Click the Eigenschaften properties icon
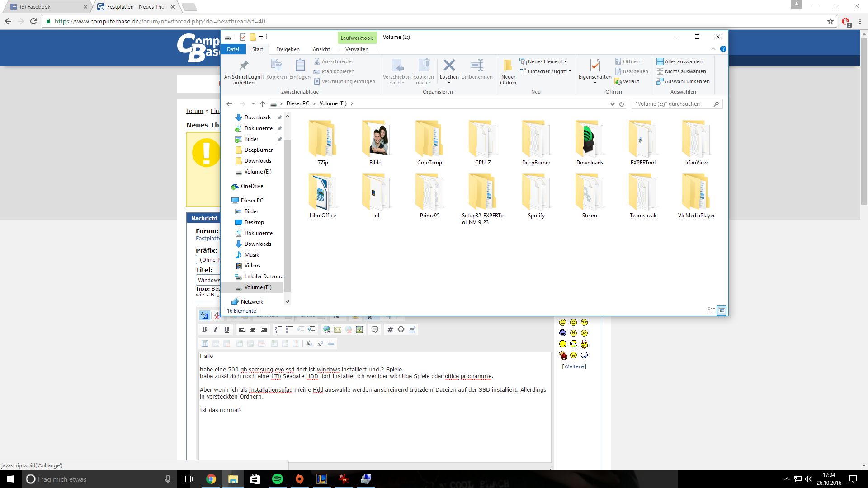The height and width of the screenshot is (488, 868). point(595,66)
